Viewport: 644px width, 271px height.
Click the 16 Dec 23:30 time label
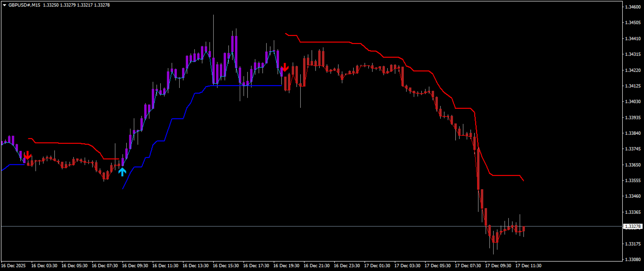click(x=347, y=266)
